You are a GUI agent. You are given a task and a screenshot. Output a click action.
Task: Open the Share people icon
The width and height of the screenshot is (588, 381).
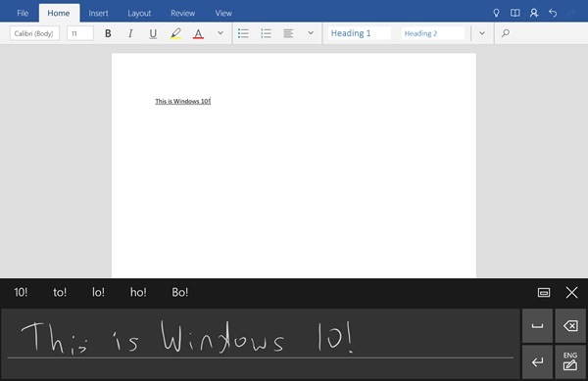534,13
